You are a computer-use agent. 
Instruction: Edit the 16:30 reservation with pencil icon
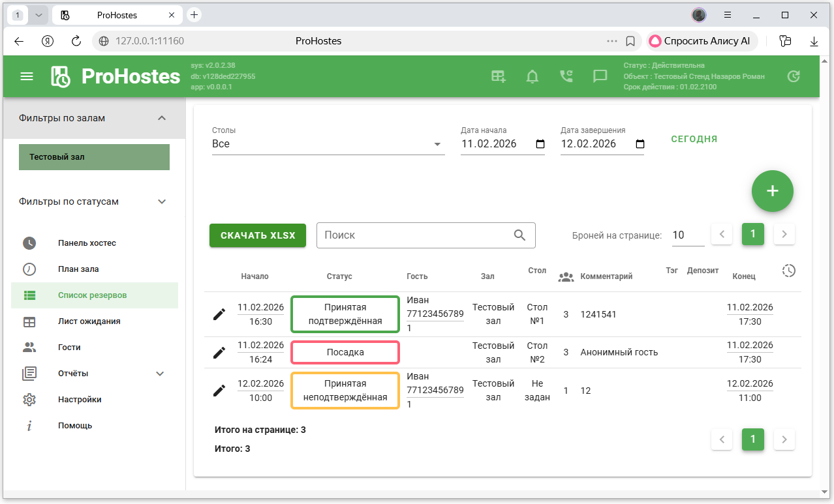tap(219, 314)
